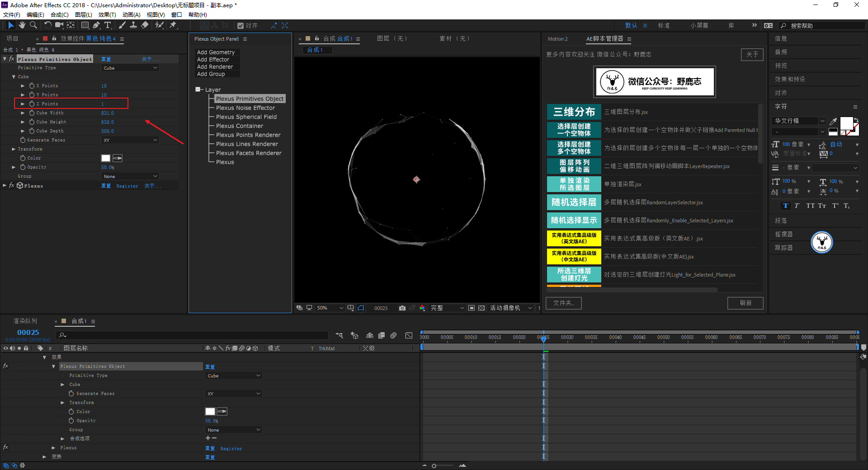Click the white Color swatch in effect controls
This screenshot has width=868, height=470.
coord(106,158)
